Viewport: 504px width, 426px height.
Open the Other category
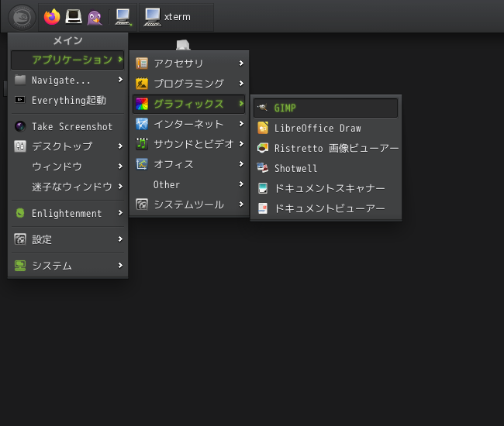coord(189,184)
